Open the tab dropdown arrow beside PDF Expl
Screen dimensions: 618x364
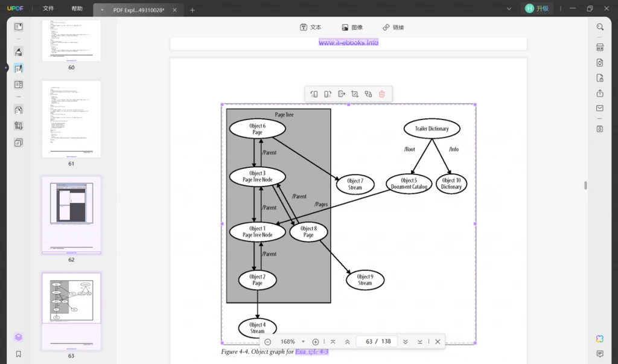coord(102,10)
